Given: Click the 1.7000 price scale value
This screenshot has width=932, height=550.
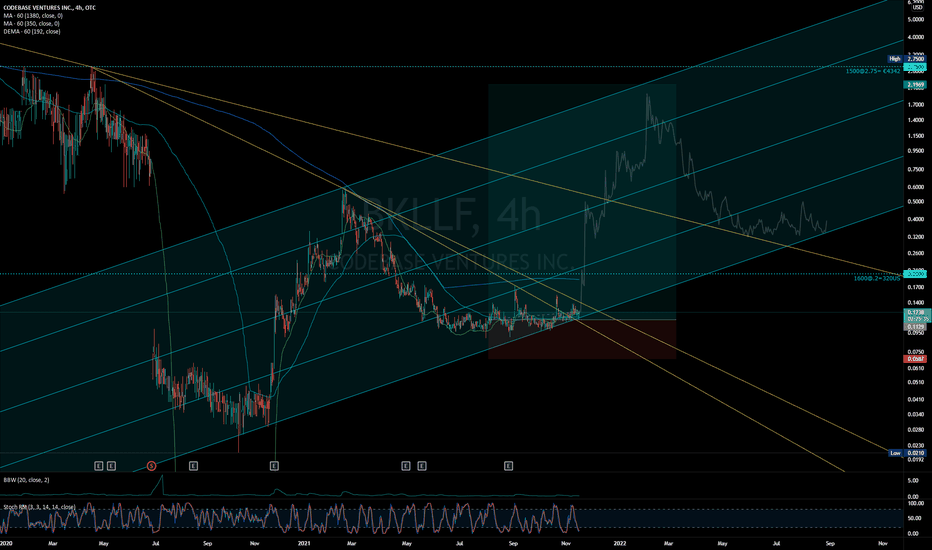Looking at the screenshot, I should pos(916,105).
